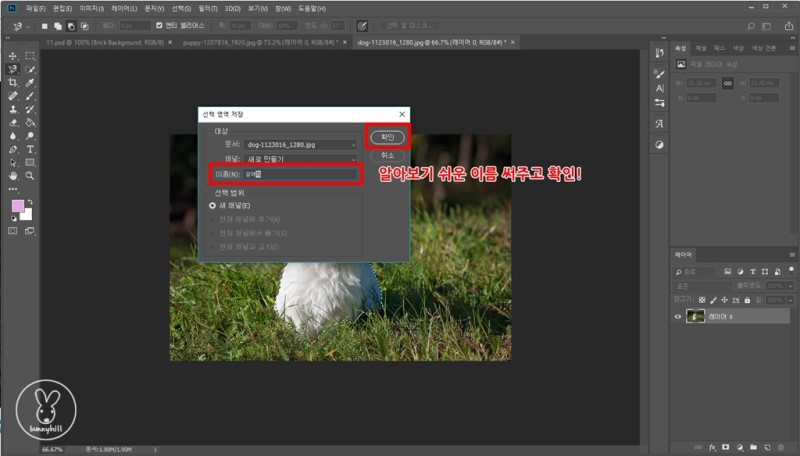Select the Crop tool
800x456 pixels.
(x=13, y=83)
